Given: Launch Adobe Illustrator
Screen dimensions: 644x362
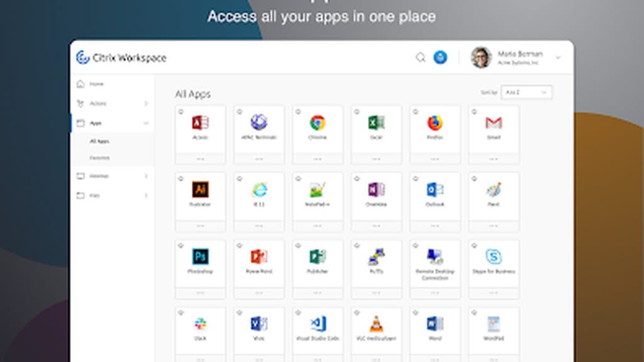Looking at the screenshot, I should (x=201, y=190).
